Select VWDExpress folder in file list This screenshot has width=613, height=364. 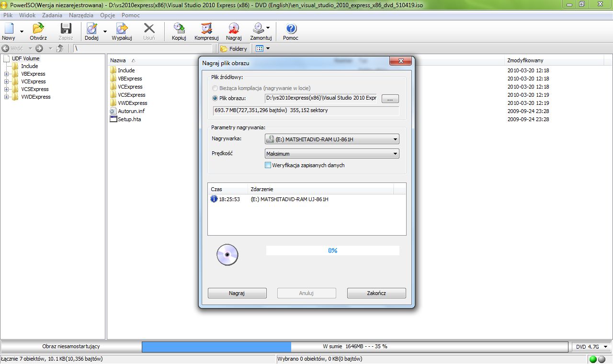[x=129, y=103]
